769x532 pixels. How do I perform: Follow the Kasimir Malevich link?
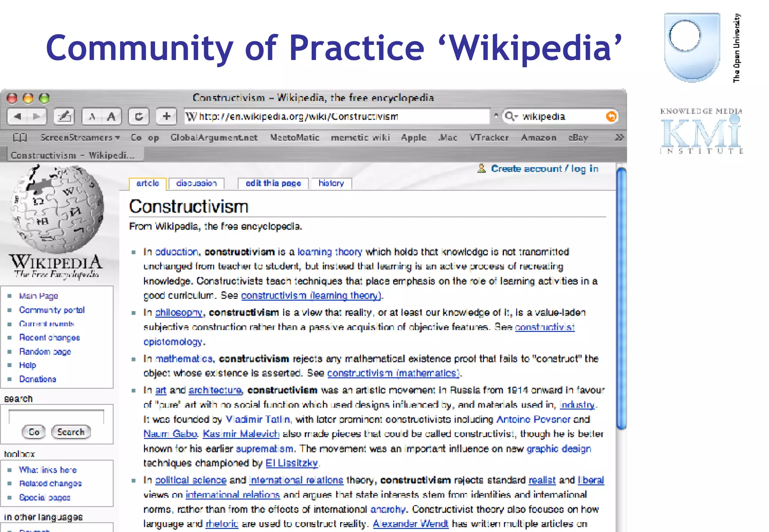(241, 434)
